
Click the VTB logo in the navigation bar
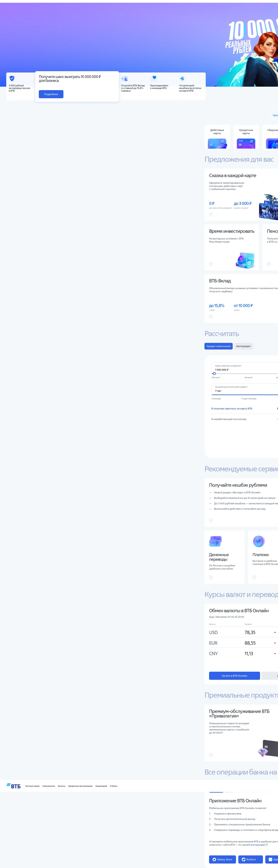[13, 786]
